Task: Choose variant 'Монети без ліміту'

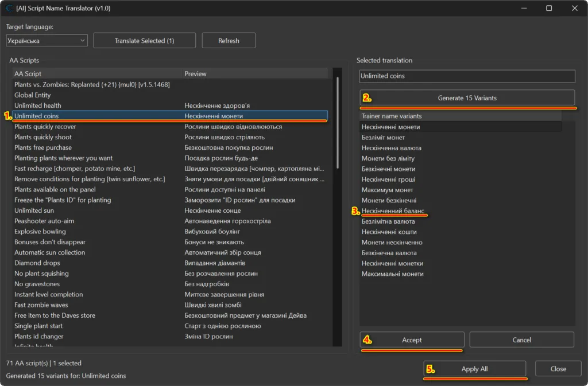Action: (x=461, y=158)
